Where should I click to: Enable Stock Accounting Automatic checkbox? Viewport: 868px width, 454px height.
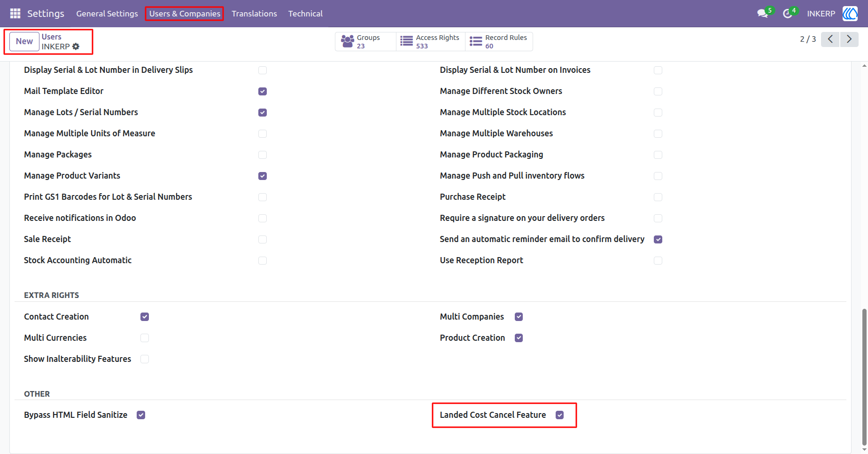click(263, 260)
